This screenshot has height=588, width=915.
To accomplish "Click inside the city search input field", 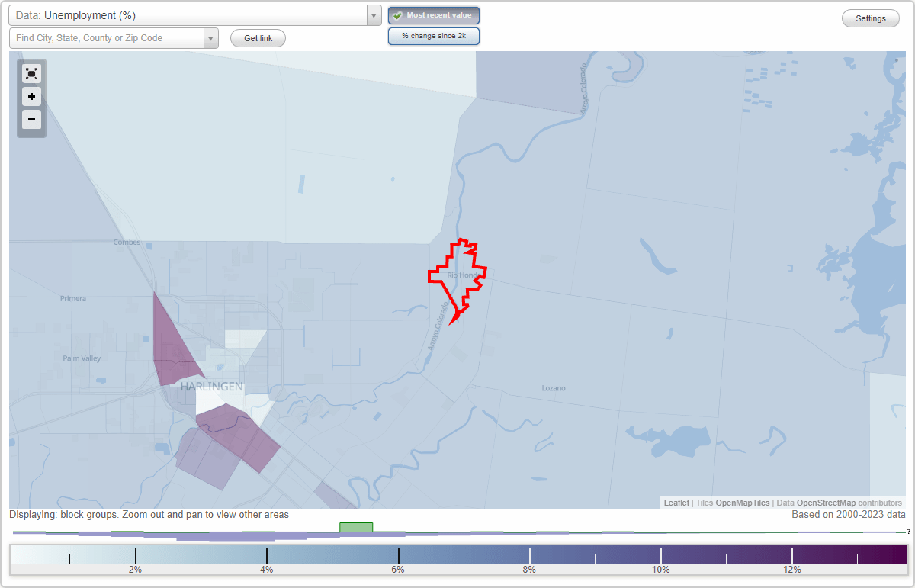I will tap(107, 37).
